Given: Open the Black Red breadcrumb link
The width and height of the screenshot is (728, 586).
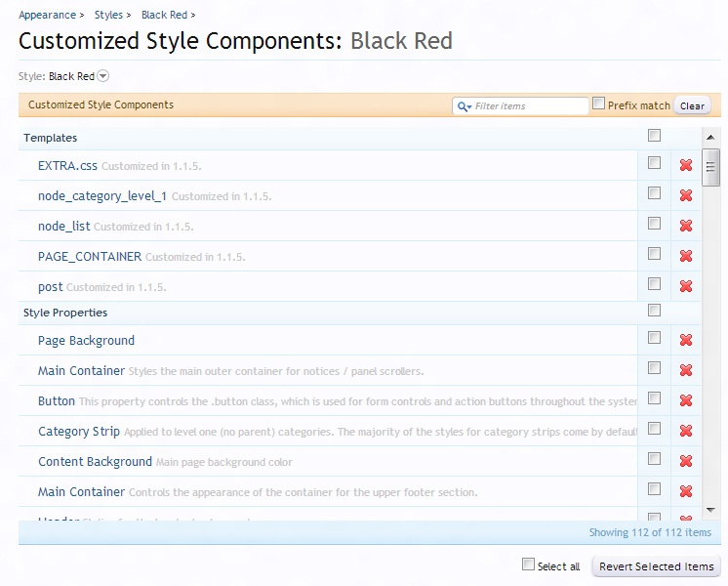Looking at the screenshot, I should point(164,15).
